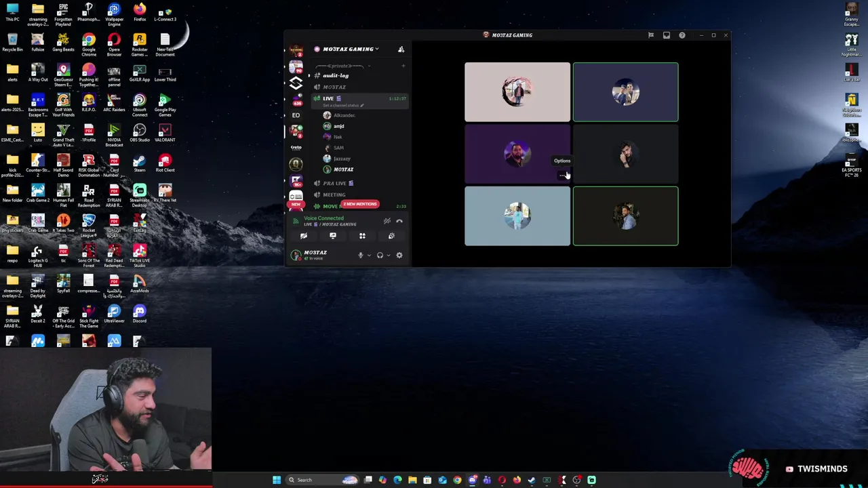Share your screen button
868x488 pixels.
[333, 236]
